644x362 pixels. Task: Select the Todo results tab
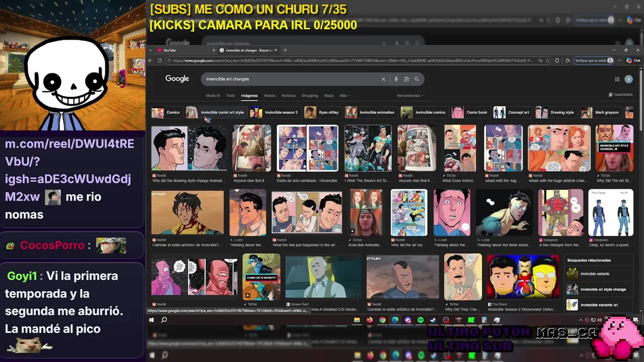[x=230, y=96]
